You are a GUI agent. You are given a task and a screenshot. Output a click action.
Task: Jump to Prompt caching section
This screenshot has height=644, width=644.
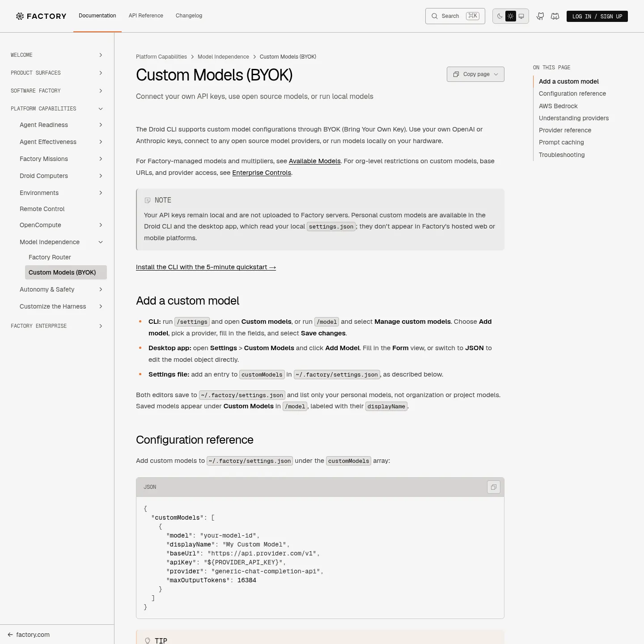[561, 142]
